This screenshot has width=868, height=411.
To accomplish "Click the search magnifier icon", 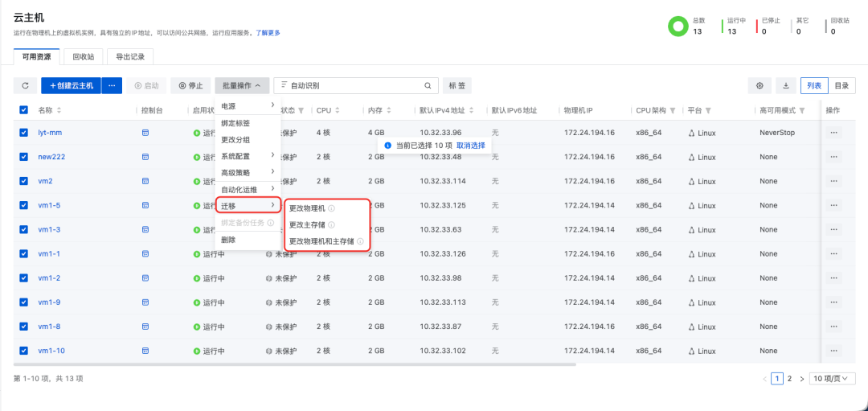I will [x=428, y=86].
